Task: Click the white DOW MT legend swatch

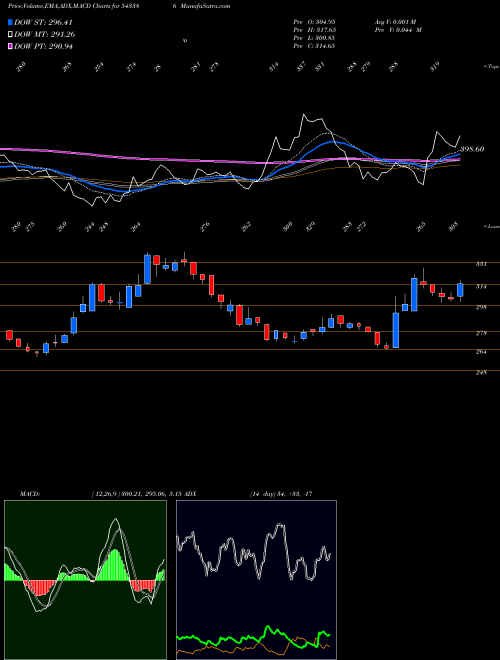Action: tap(10, 35)
